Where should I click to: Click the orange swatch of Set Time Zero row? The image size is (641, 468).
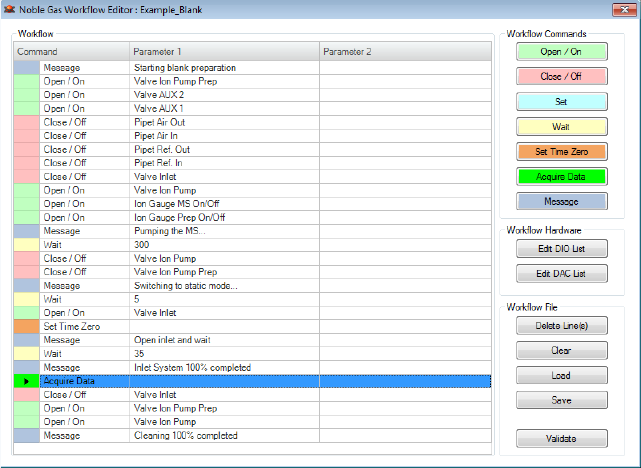pyautogui.click(x=27, y=327)
